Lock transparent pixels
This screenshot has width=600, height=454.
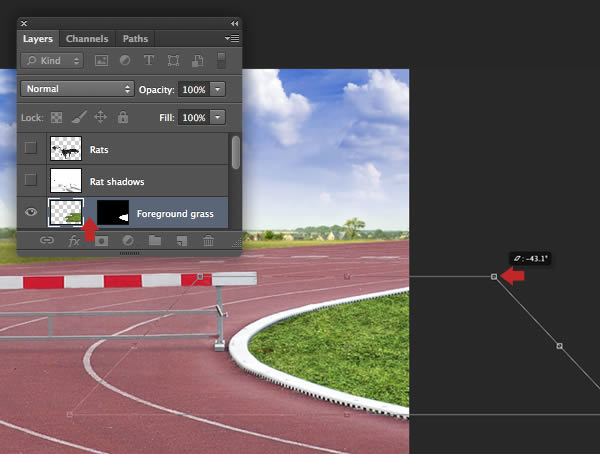[57, 117]
